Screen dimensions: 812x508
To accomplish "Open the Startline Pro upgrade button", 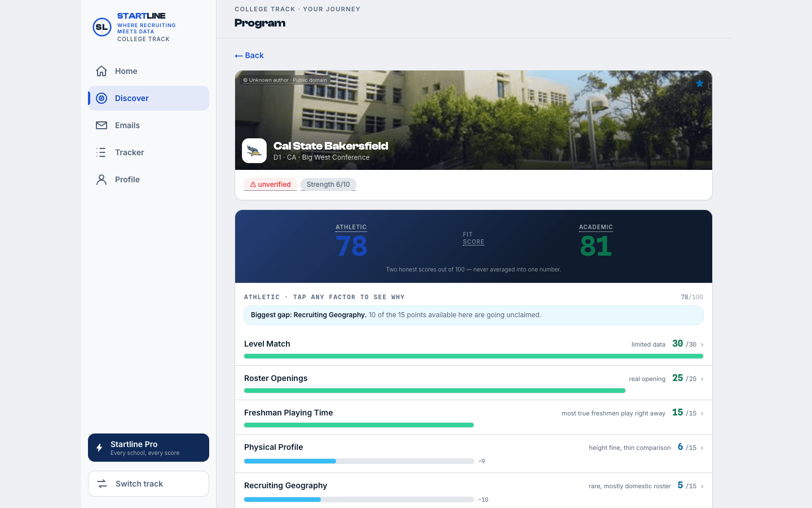I will 148,448.
